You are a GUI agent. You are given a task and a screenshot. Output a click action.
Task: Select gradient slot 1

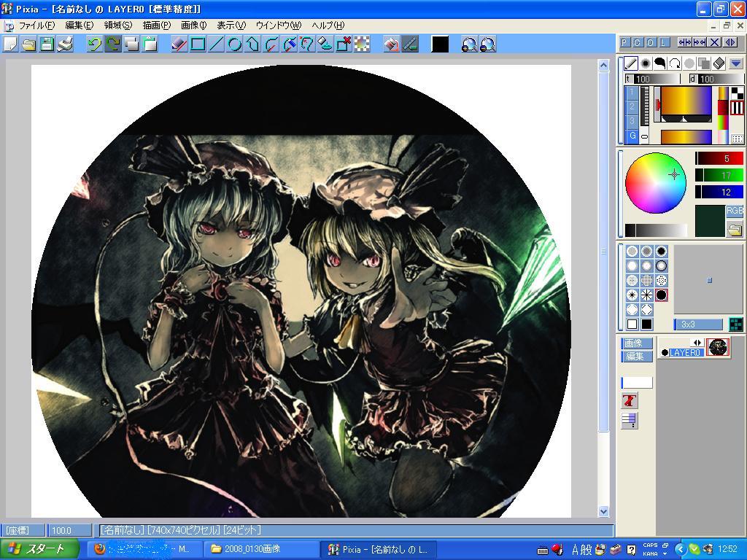[x=632, y=93]
